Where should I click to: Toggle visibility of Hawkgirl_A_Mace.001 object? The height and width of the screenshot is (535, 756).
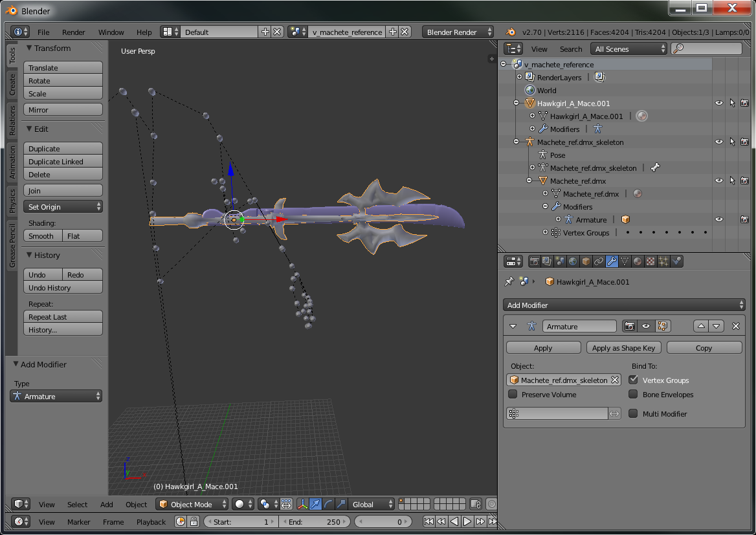(x=719, y=103)
